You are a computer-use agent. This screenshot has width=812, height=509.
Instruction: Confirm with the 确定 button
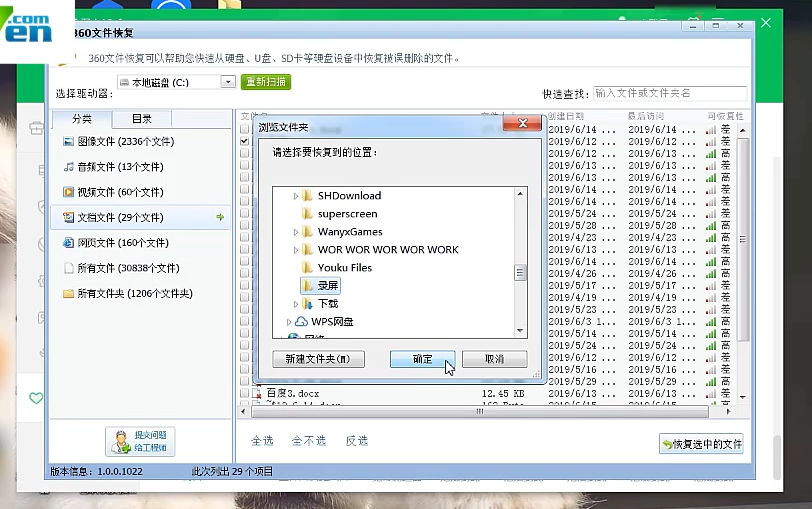423,359
